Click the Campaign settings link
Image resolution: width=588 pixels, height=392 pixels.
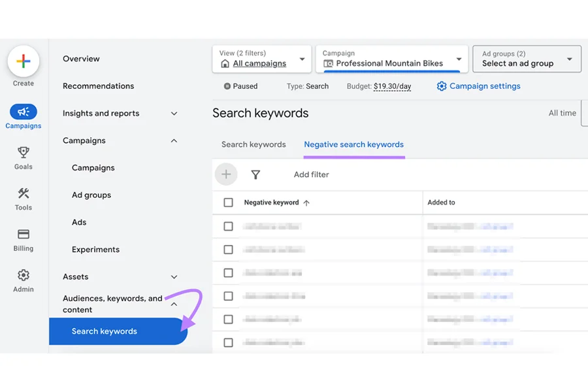[x=485, y=86]
